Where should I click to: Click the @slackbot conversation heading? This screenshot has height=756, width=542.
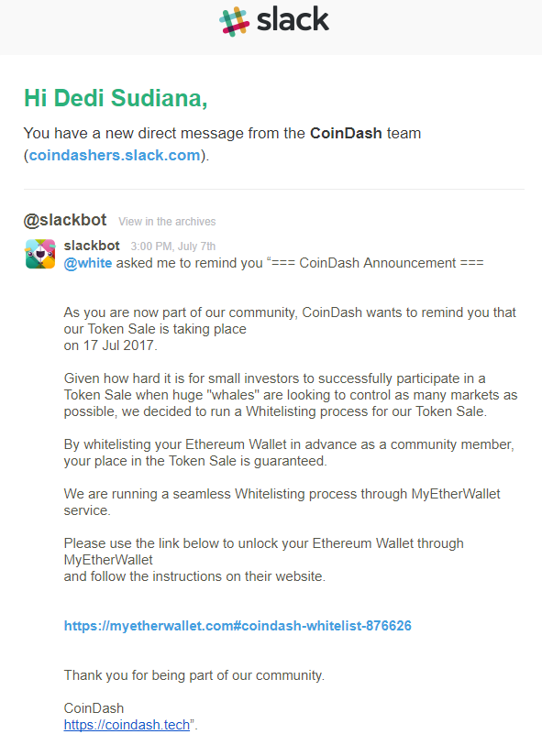tap(65, 220)
